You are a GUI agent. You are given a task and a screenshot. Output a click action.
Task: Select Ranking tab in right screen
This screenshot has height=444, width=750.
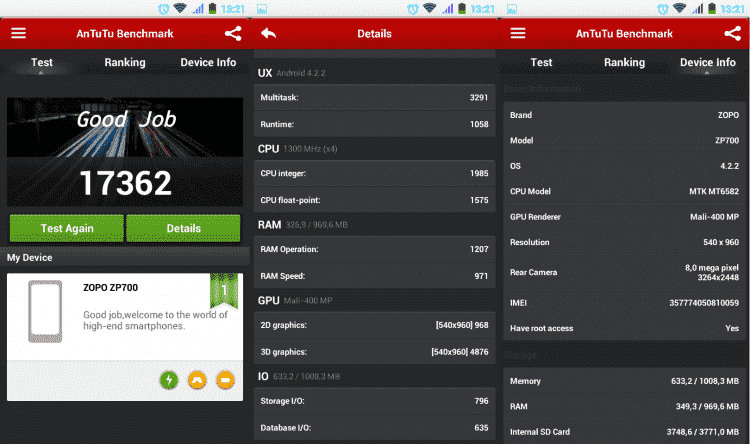(624, 63)
